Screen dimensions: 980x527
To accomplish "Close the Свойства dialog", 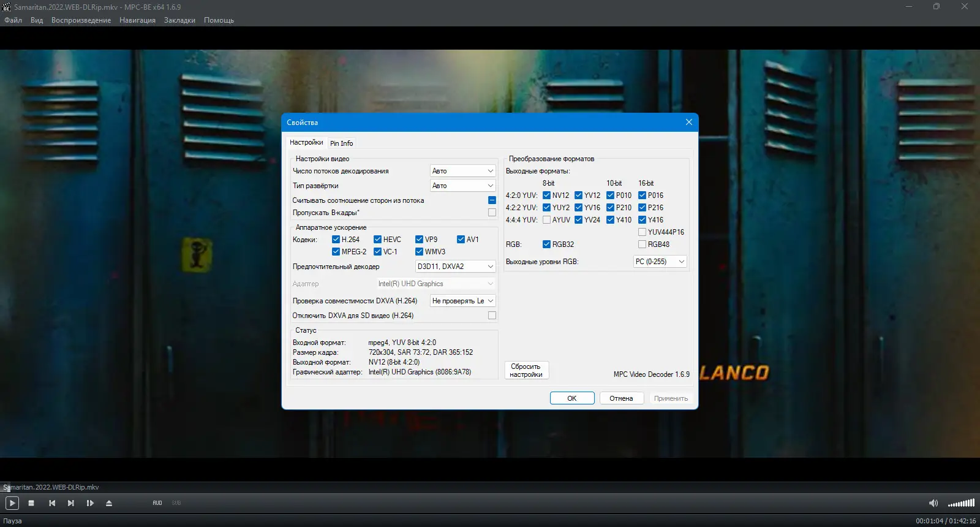I will pyautogui.click(x=689, y=122).
